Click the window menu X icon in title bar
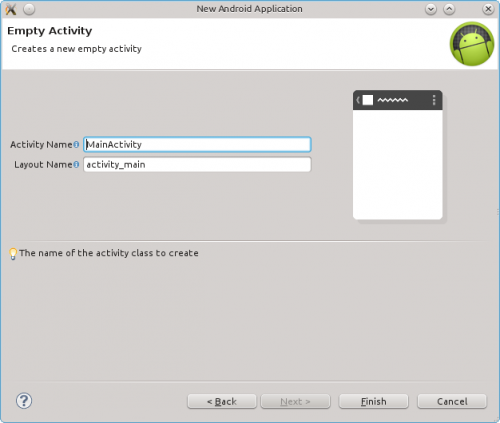This screenshot has width=500, height=423. (x=11, y=9)
